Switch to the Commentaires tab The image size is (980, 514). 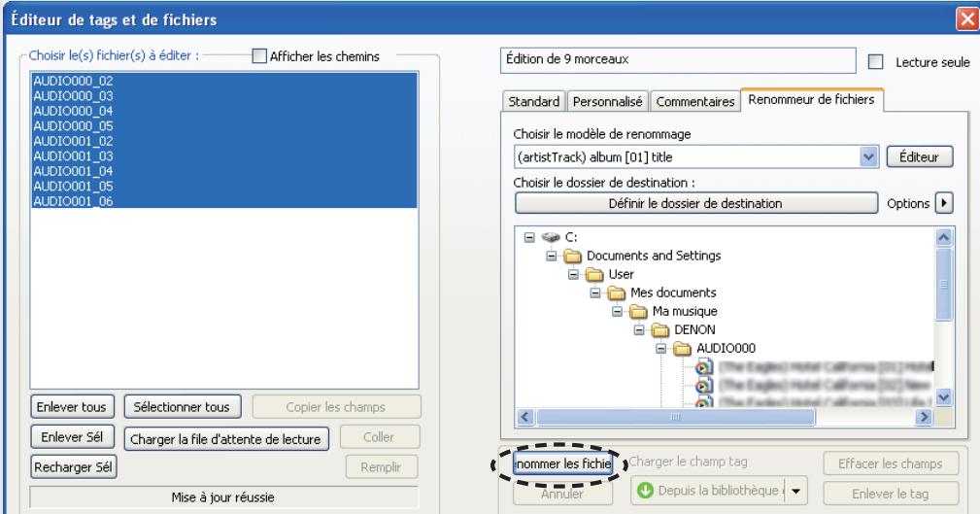[695, 101]
